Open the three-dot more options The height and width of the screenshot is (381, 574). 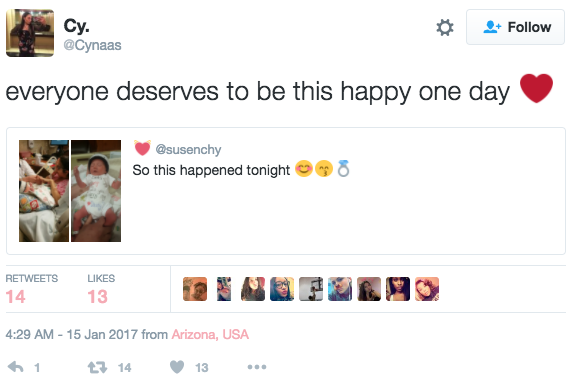[x=257, y=367]
